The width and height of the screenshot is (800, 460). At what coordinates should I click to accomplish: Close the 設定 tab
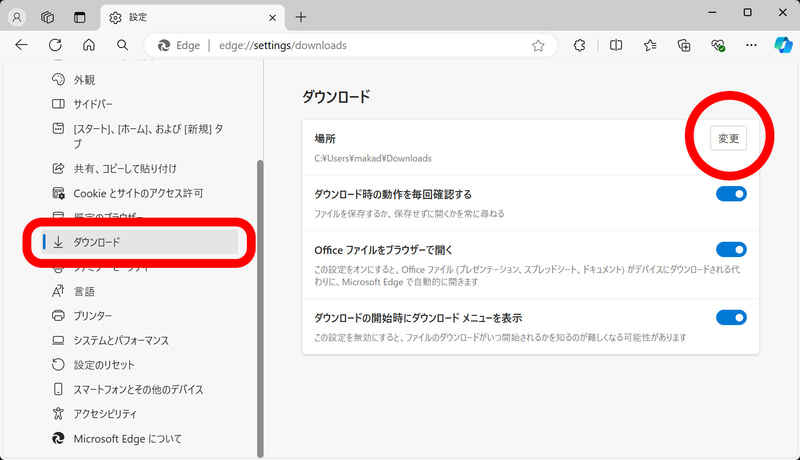[272, 18]
